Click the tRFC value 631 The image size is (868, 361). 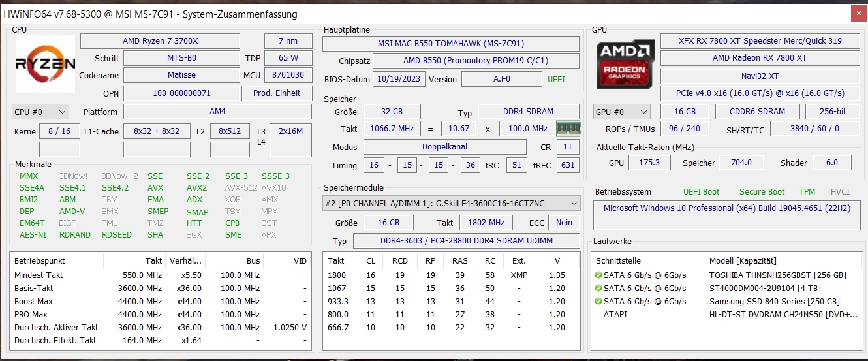(x=568, y=165)
